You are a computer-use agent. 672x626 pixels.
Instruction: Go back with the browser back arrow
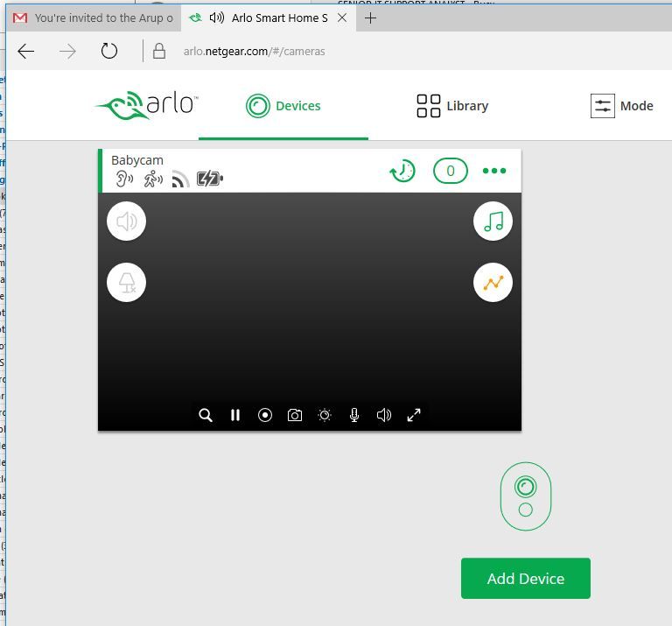tap(25, 52)
